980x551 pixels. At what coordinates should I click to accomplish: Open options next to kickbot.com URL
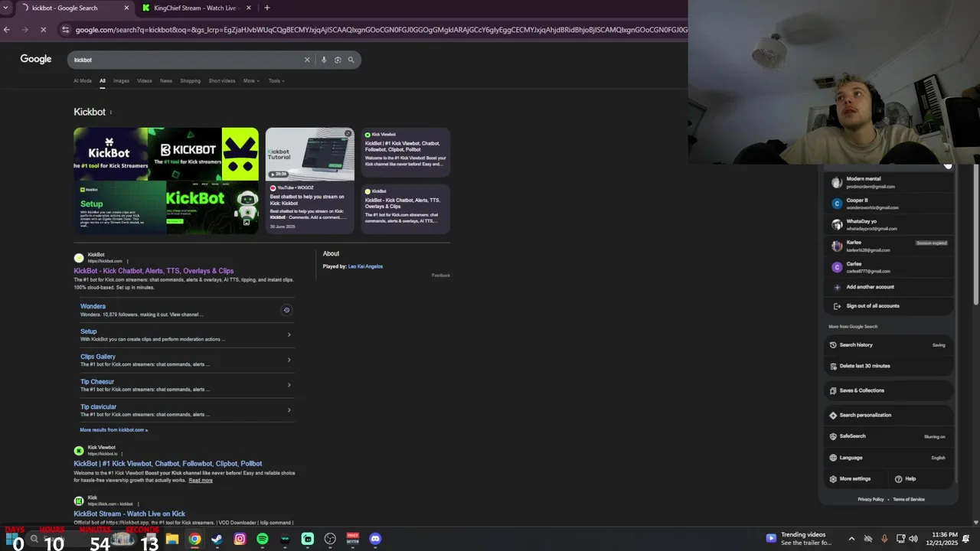tap(127, 261)
